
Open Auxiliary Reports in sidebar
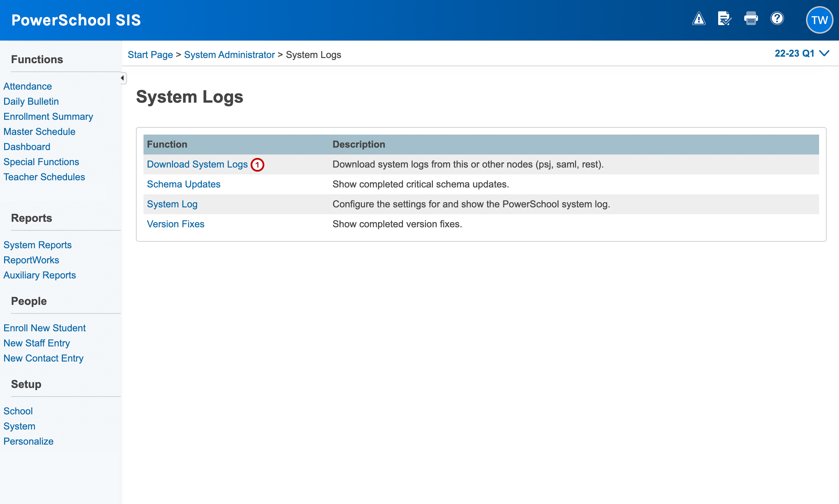(x=40, y=275)
